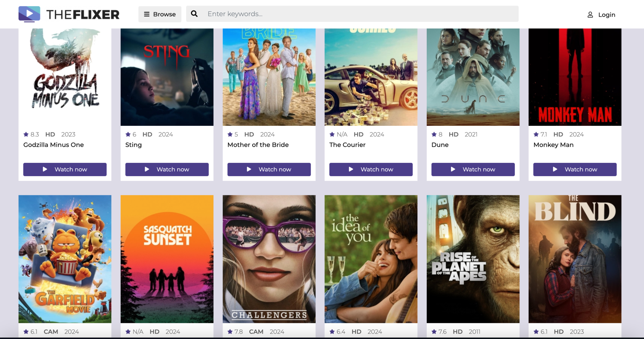Click Watch now for Mother of the Bride
The height and width of the screenshot is (339, 644).
coord(269,169)
